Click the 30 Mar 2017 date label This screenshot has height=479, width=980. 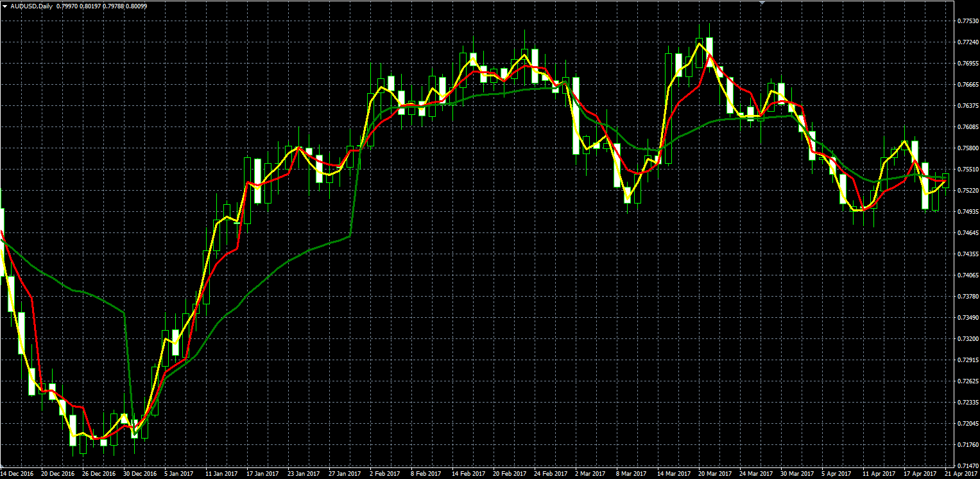[x=797, y=474]
